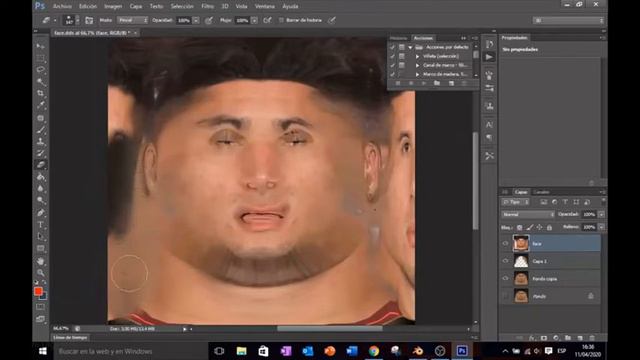Click the face layer thumbnail

pyautogui.click(x=521, y=244)
